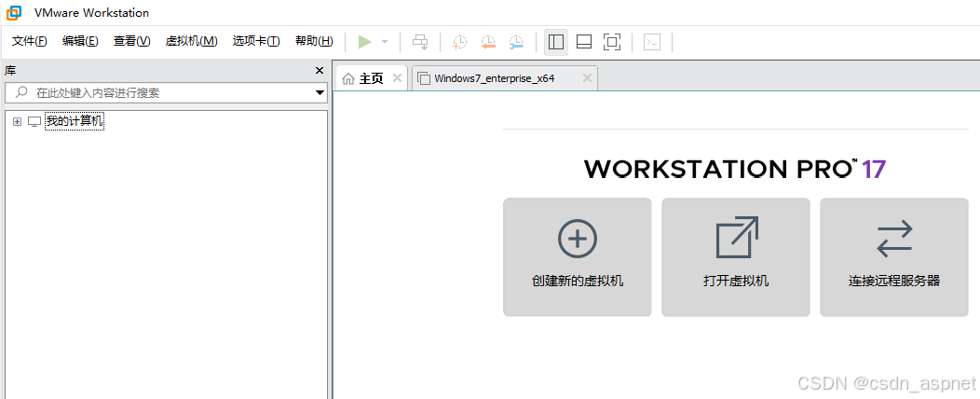Open the library search filter dropdown arrow

[x=320, y=93]
